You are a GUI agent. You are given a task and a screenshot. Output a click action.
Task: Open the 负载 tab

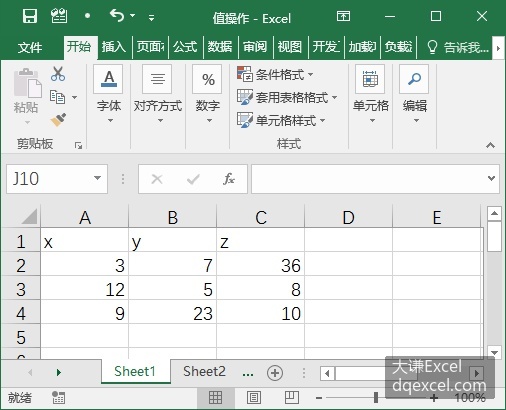click(x=398, y=47)
